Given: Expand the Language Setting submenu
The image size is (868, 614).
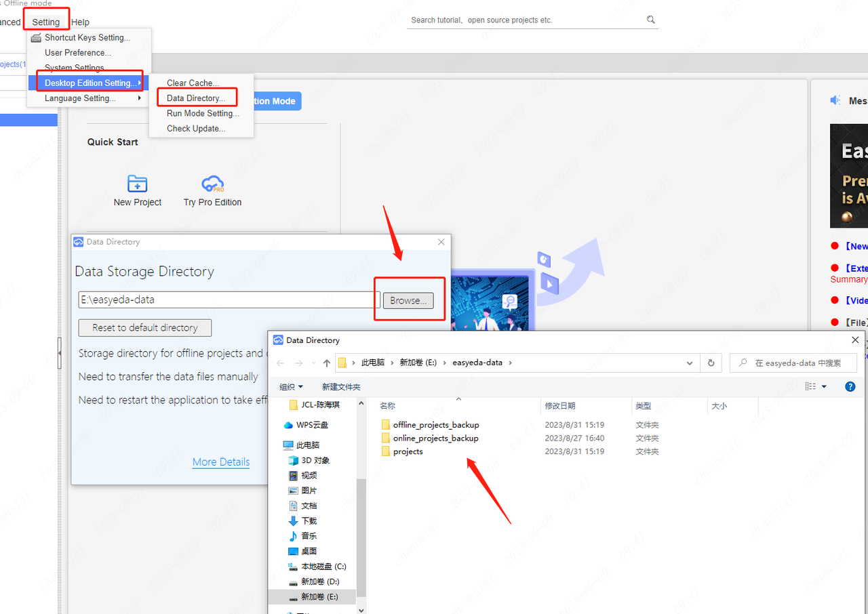Looking at the screenshot, I should [89, 98].
